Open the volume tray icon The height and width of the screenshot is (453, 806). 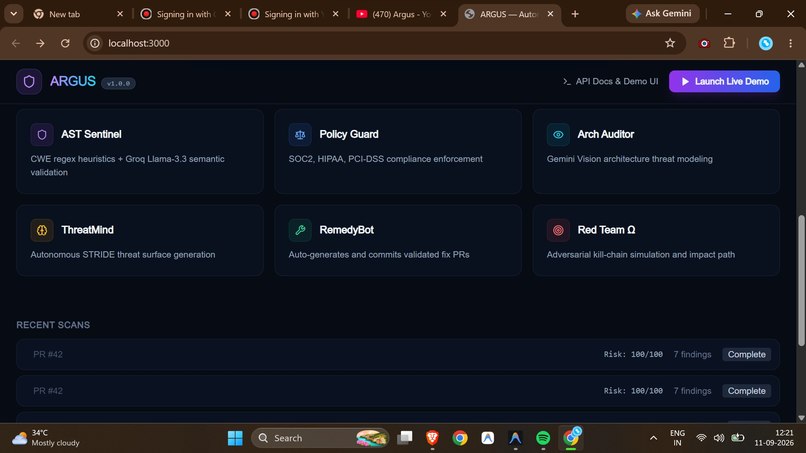tap(719, 438)
